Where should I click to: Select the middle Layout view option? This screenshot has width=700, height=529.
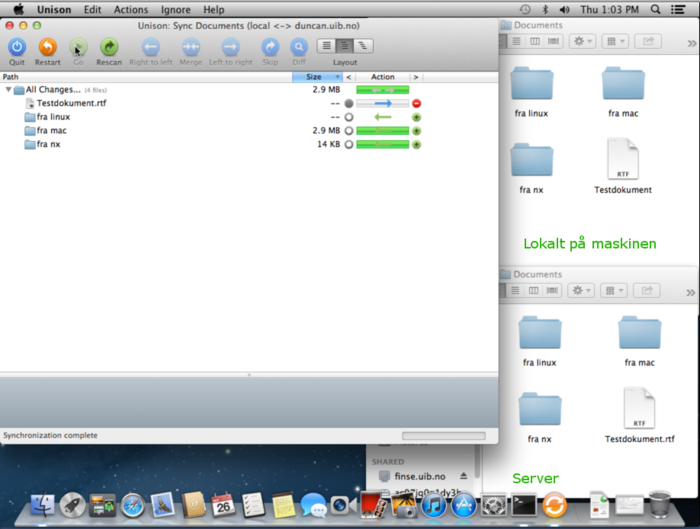pos(344,46)
